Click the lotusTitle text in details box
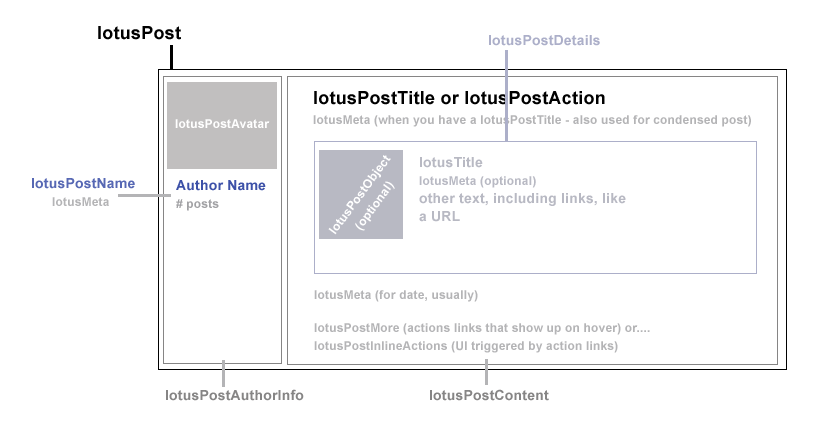Image resolution: width=821 pixels, height=425 pixels. point(451,162)
